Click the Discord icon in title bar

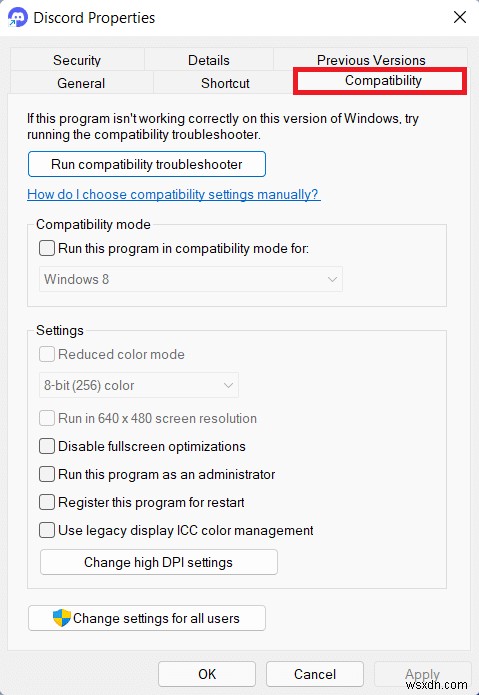(18, 18)
